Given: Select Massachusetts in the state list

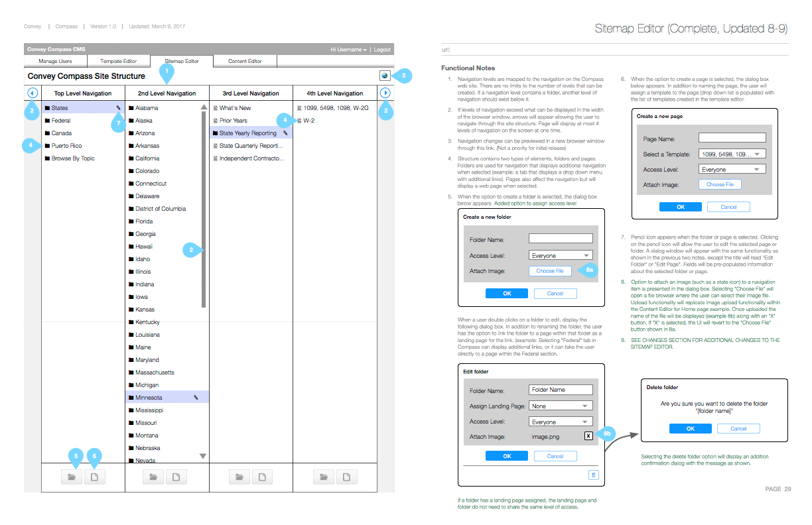Looking at the screenshot, I should [155, 373].
